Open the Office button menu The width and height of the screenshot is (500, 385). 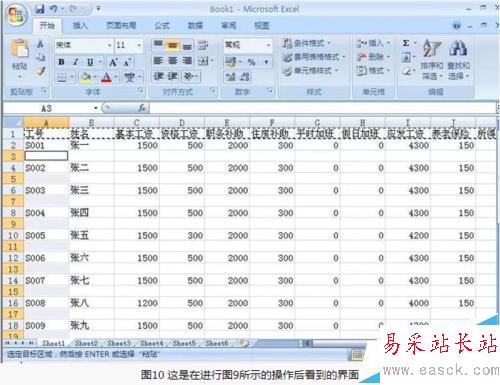pyautogui.click(x=16, y=15)
